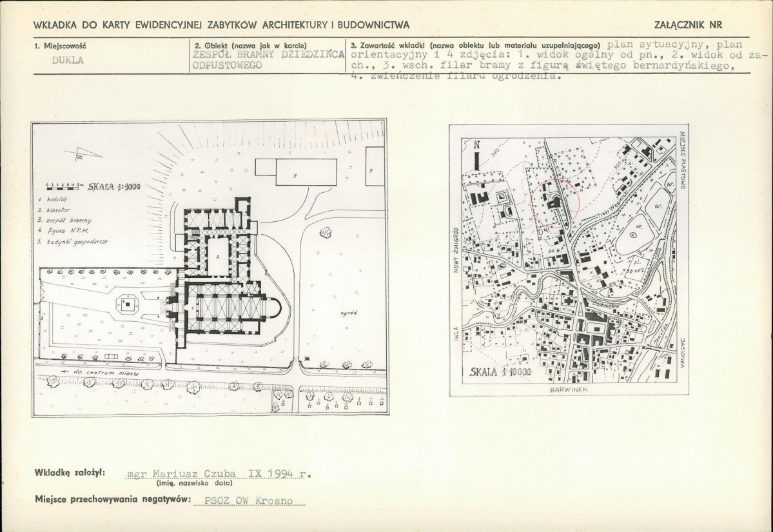Image resolution: width=773 pixels, height=532 pixels.
Task: Click the 'ogród' label on the site plan
Action: pyautogui.click(x=349, y=314)
